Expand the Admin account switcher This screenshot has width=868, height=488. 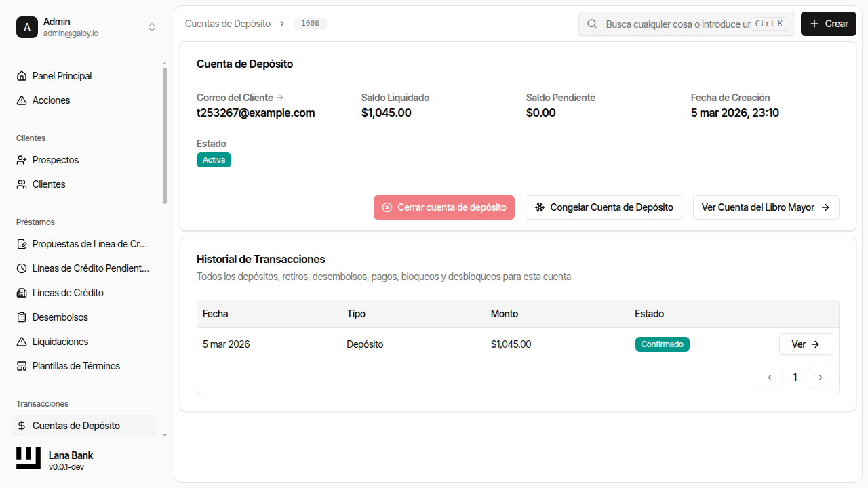(x=152, y=27)
